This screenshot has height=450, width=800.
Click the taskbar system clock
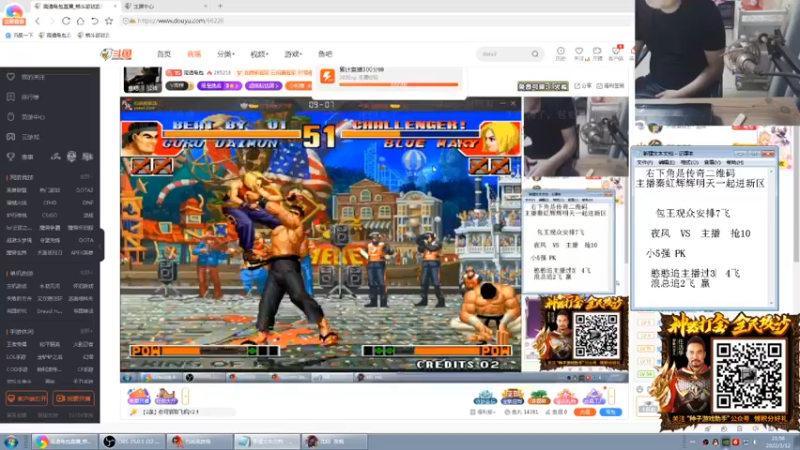pyautogui.click(x=778, y=441)
